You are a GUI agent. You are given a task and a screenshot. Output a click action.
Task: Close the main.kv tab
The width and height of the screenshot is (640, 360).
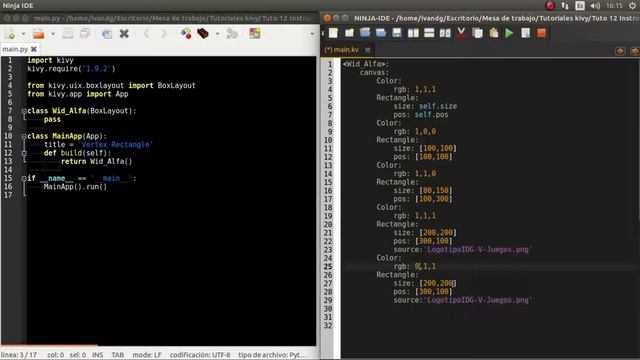[x=367, y=50]
